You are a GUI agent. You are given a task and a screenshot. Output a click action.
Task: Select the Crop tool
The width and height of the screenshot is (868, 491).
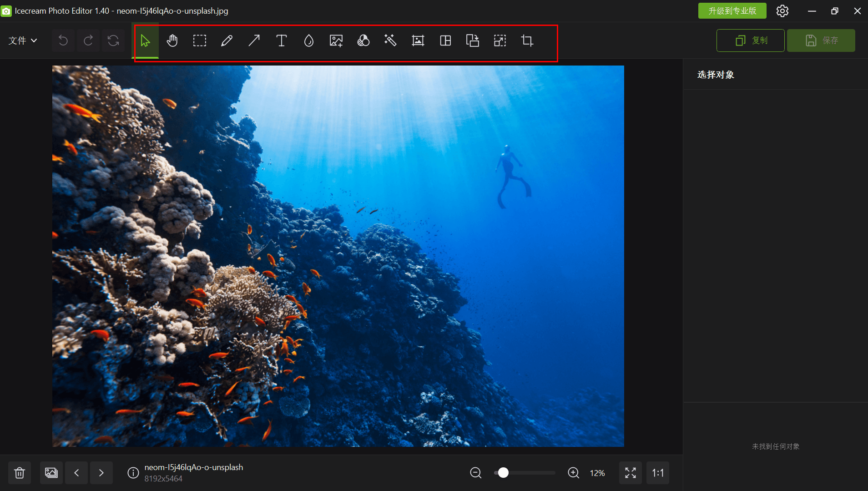527,41
